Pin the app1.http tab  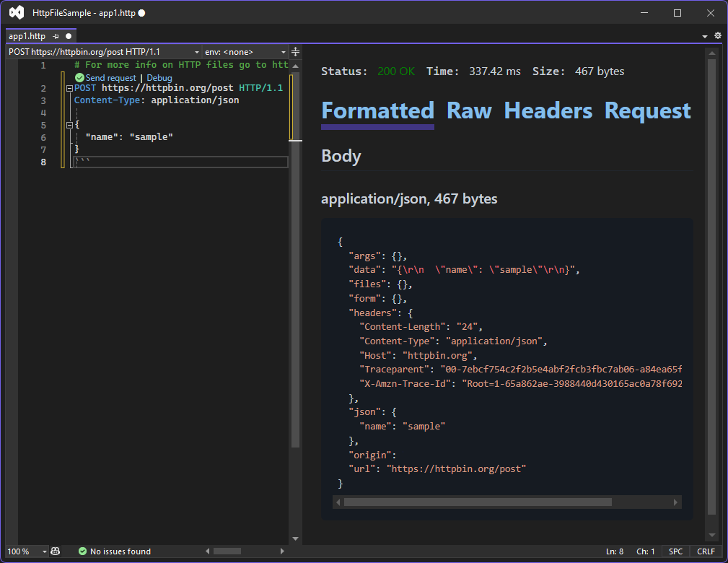click(57, 35)
